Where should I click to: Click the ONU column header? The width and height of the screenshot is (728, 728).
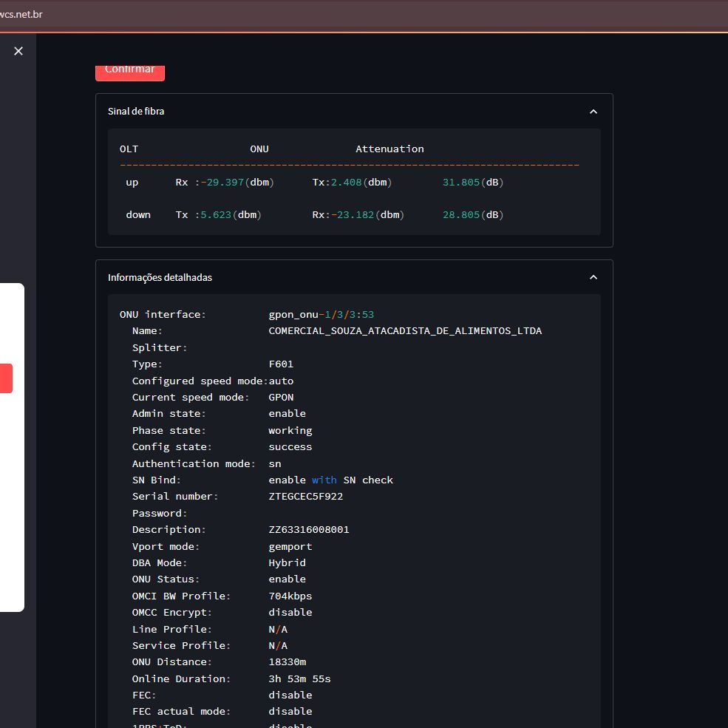coord(259,149)
